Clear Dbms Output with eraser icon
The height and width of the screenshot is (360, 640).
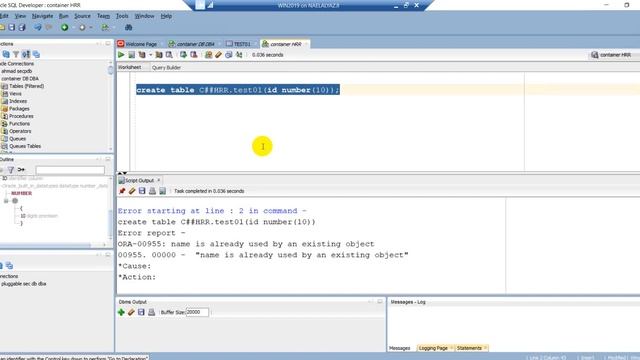pyautogui.click(x=131, y=312)
